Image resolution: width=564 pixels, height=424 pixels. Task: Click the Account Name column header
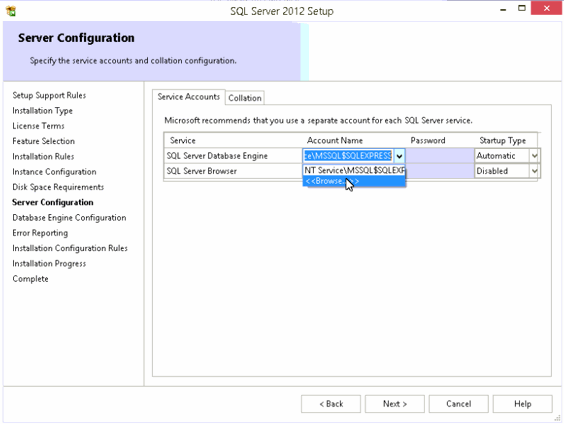coord(335,140)
